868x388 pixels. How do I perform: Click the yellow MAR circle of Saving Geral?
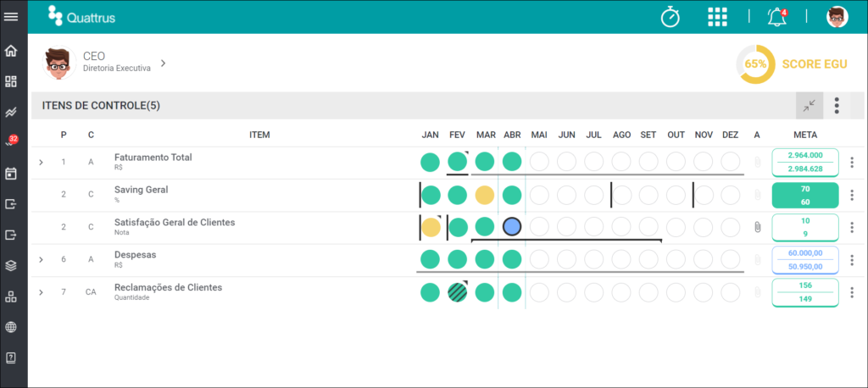[484, 195]
